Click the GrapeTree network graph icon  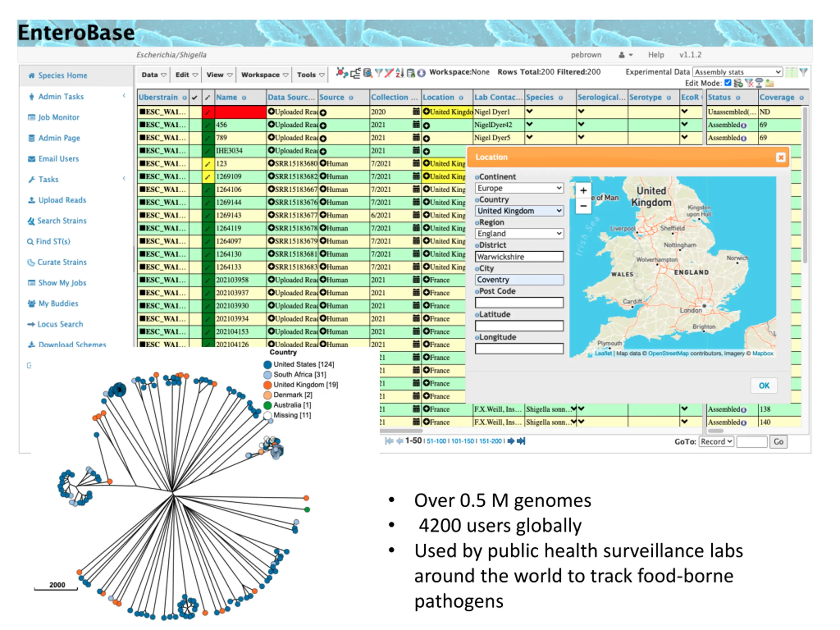click(342, 73)
